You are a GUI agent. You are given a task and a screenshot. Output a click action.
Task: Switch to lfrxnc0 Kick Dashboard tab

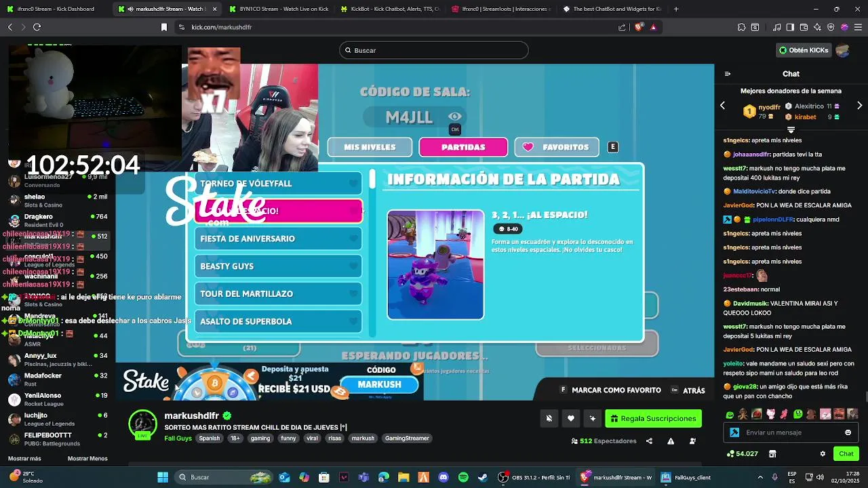click(x=56, y=9)
